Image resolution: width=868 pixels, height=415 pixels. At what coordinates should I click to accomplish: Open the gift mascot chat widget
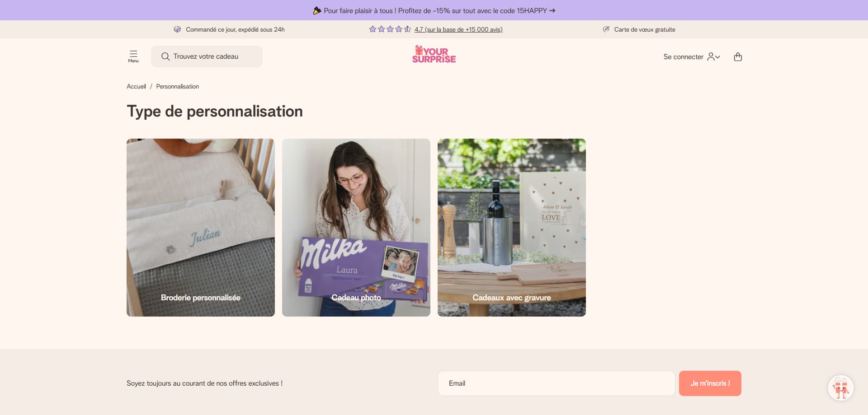tap(841, 388)
